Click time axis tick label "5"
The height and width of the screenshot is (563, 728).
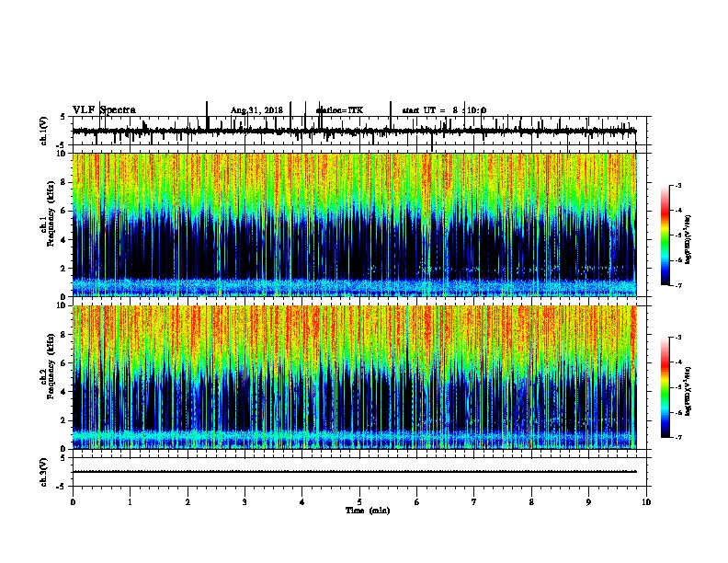tap(359, 502)
